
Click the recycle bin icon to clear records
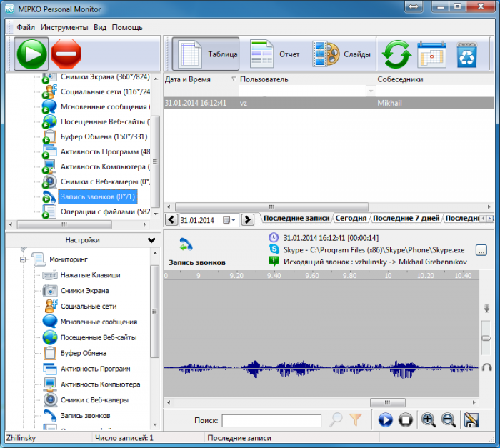tap(467, 55)
